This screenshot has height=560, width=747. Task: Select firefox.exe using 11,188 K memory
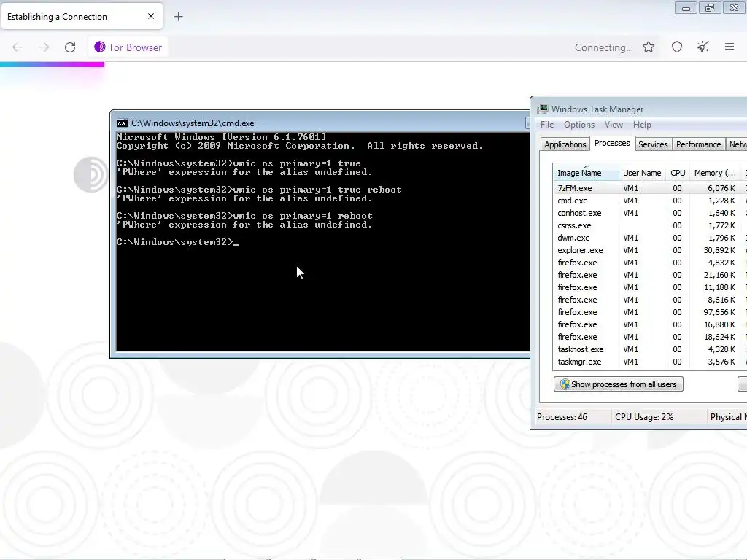coord(650,287)
